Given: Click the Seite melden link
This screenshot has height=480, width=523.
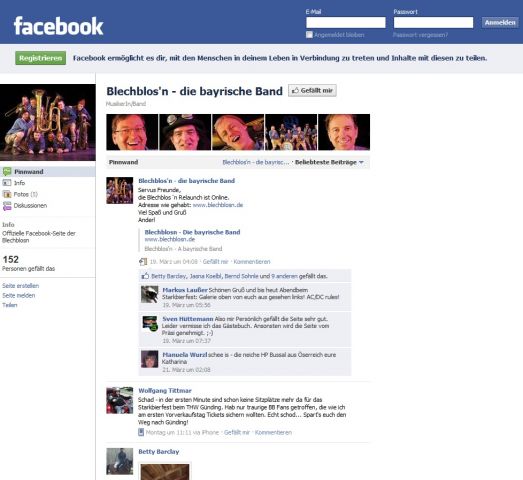Looking at the screenshot, I should coord(19,296).
